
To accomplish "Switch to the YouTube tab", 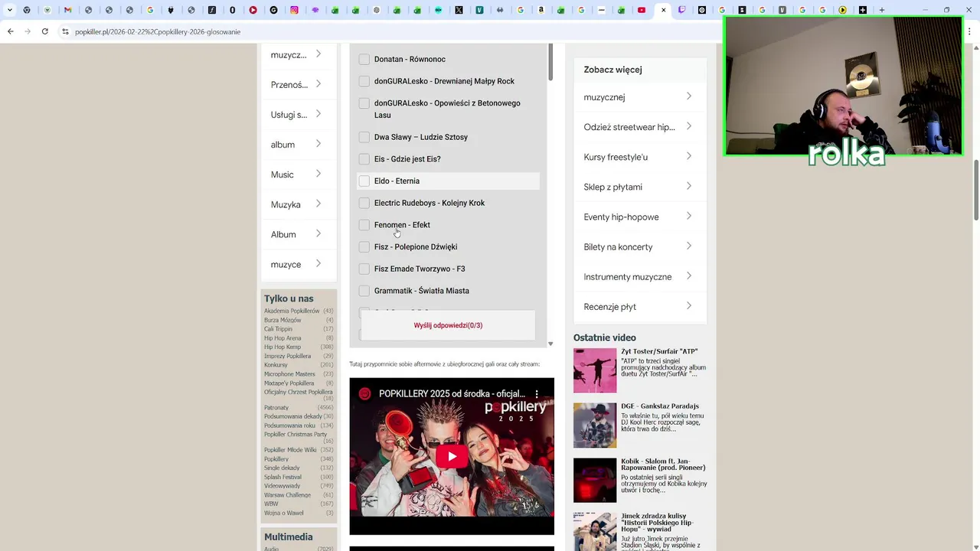I will coord(642,10).
